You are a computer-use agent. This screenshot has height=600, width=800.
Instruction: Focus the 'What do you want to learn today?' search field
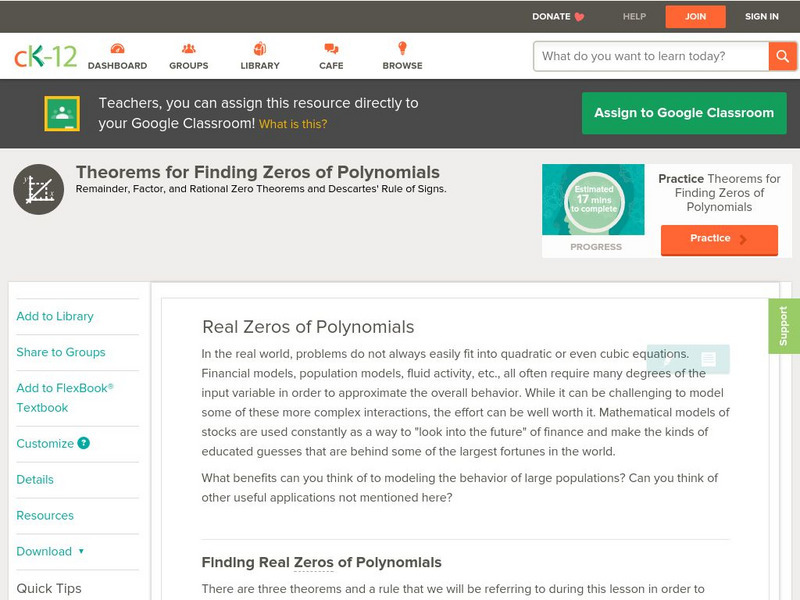tap(651, 56)
